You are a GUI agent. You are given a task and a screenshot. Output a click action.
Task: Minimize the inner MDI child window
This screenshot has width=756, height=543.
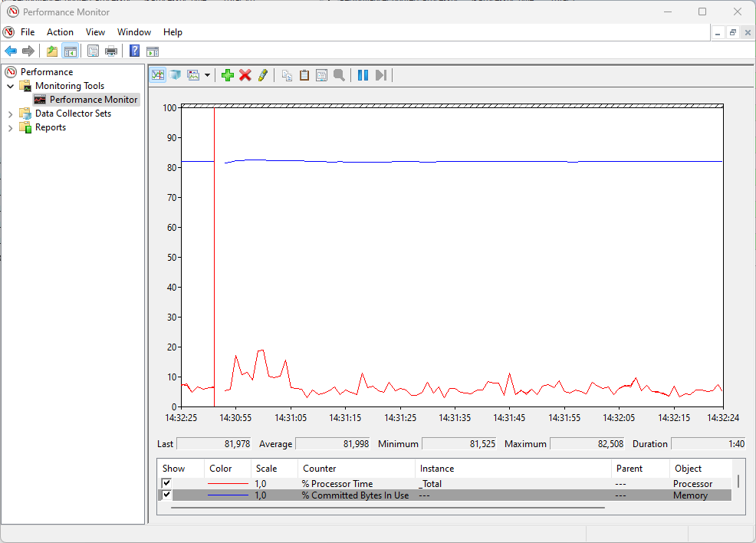tap(718, 33)
